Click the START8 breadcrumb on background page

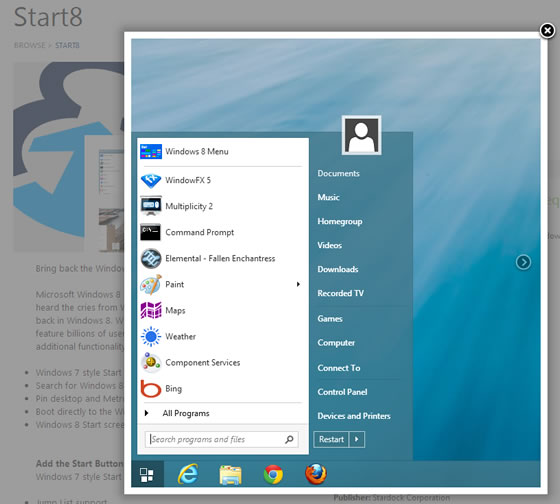[x=67, y=45]
